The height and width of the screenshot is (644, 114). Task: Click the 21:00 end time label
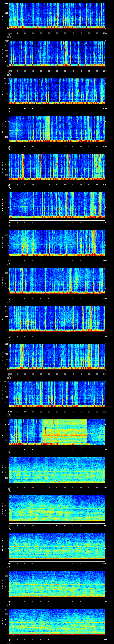pos(105,260)
